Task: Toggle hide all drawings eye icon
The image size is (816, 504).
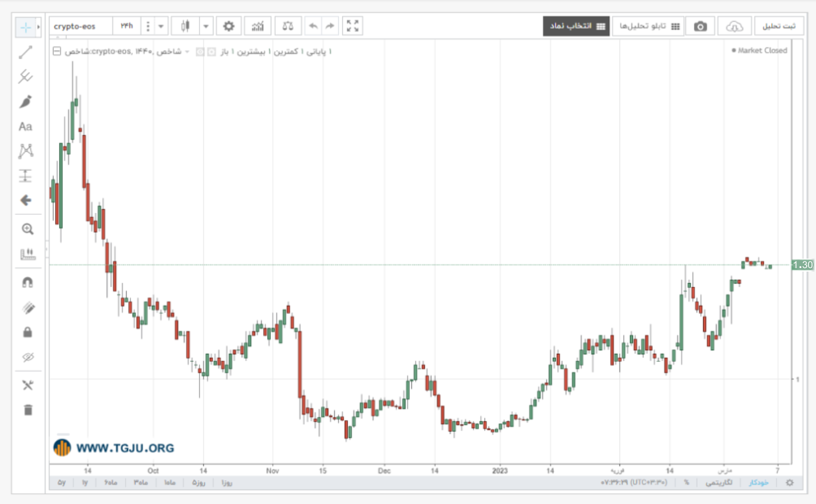Action: click(28, 357)
